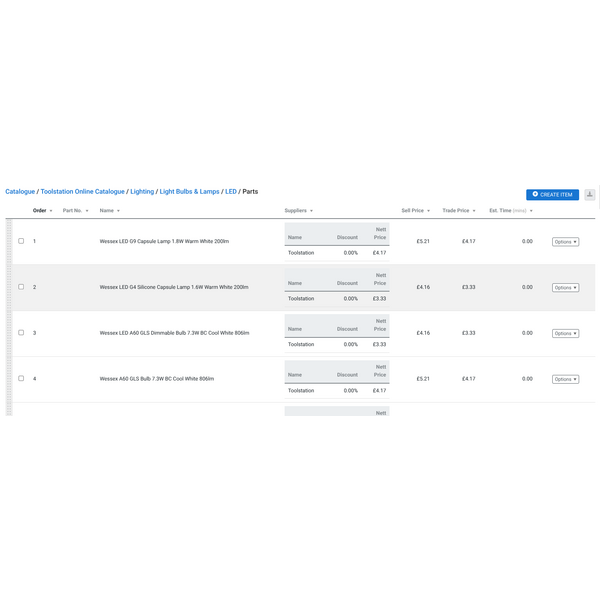Click the download/export icon button
The height and width of the screenshot is (600, 600).
point(590,194)
